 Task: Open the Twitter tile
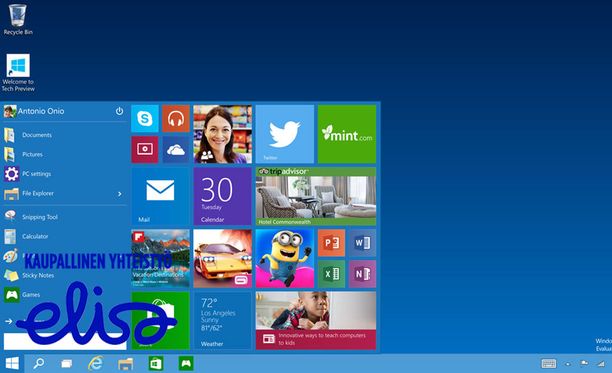coord(285,134)
